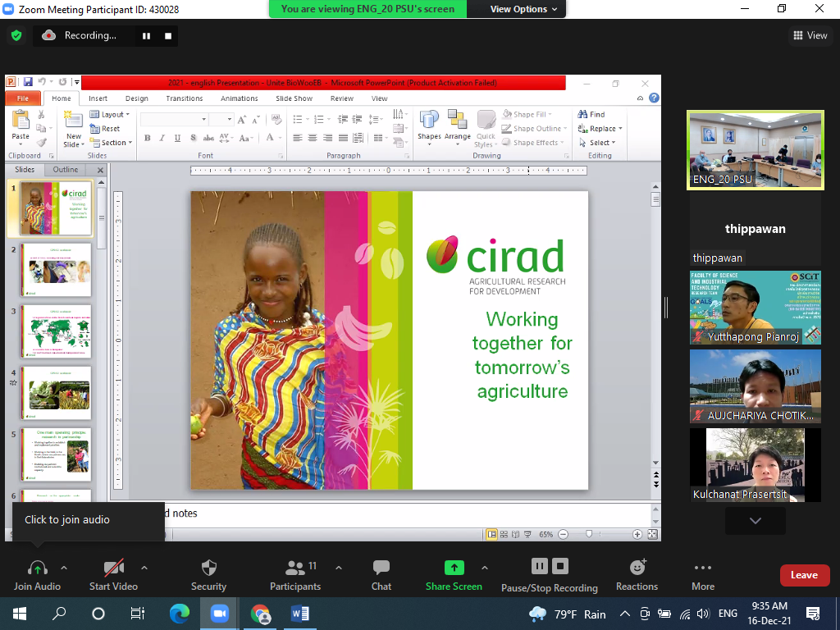Open Microsoft Edge from the taskbar
The width and height of the screenshot is (840, 630).
(x=179, y=614)
